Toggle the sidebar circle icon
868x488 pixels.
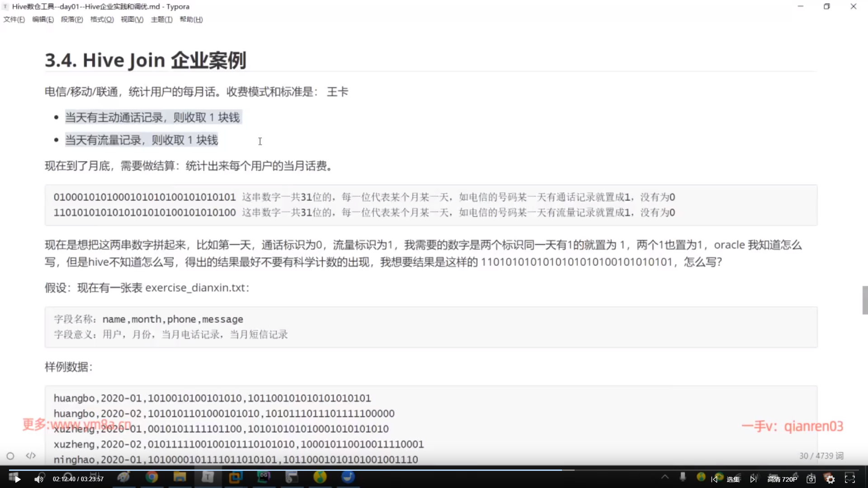pyautogui.click(x=10, y=456)
